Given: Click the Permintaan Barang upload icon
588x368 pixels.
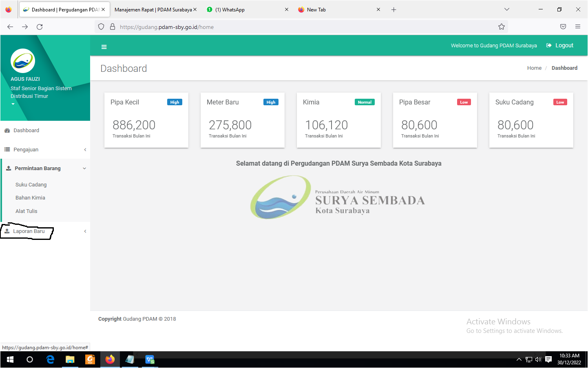Looking at the screenshot, I should 9,168.
